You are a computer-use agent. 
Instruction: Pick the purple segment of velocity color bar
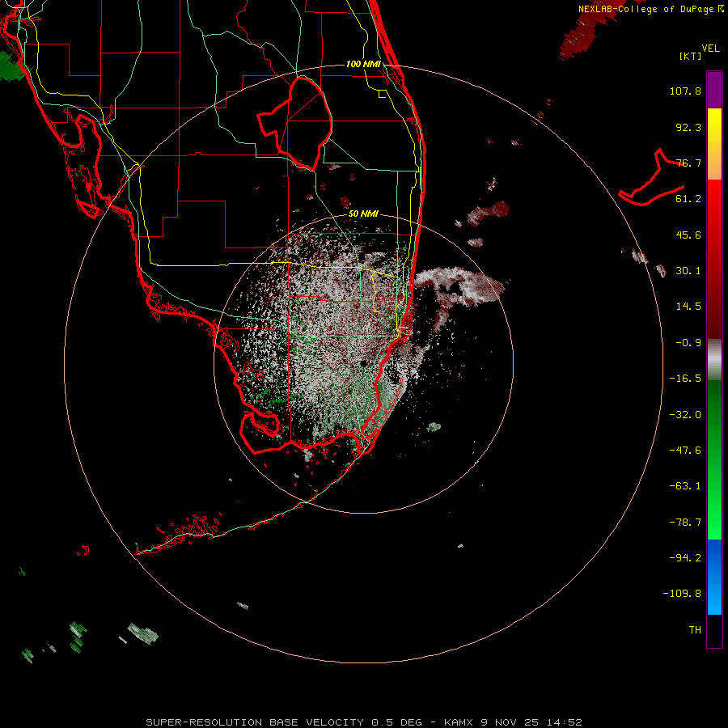point(714,90)
